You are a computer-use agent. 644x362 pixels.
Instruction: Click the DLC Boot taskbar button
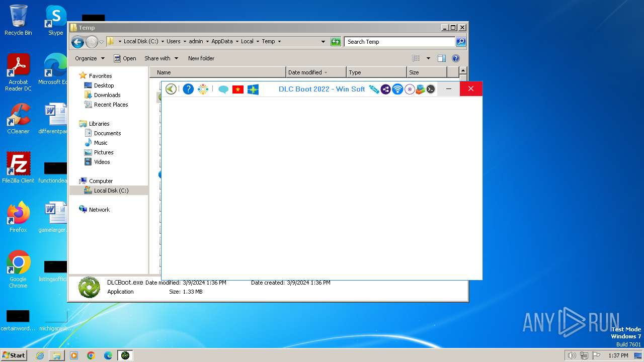[125, 355]
